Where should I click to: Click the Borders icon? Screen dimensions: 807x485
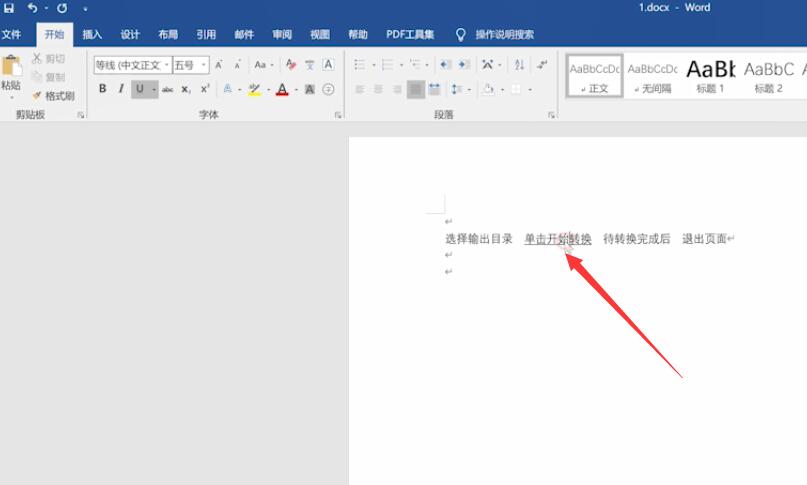(x=516, y=90)
